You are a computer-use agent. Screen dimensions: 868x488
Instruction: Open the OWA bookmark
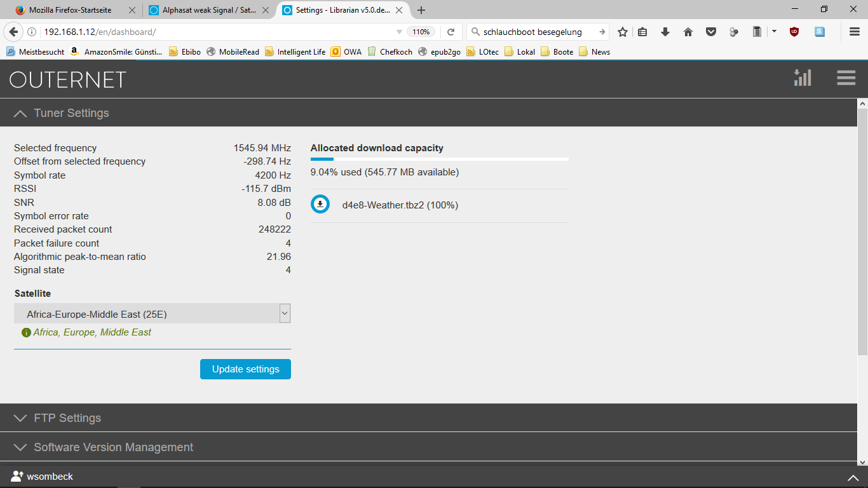tap(346, 52)
